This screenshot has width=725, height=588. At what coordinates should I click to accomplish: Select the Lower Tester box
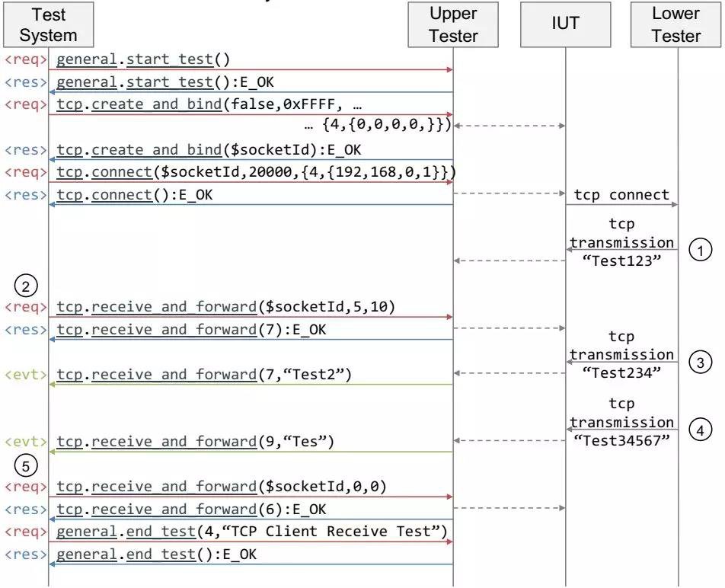676,24
